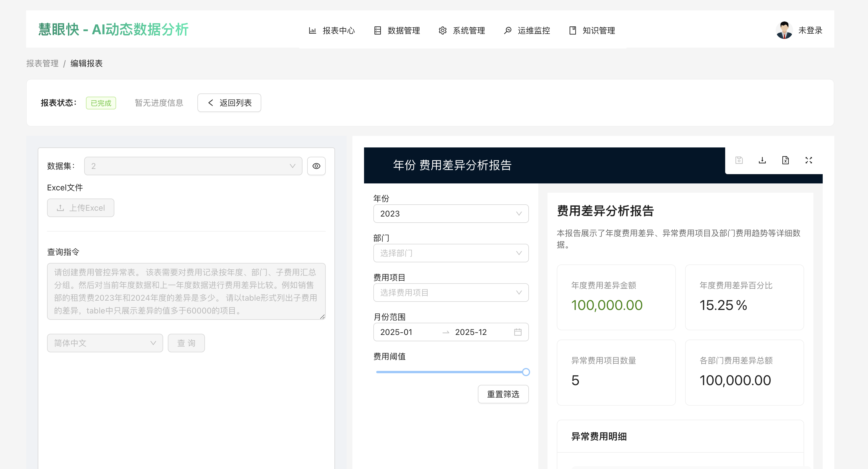Click the user avatar icon
Image resolution: width=868 pixels, height=469 pixels.
784,30
